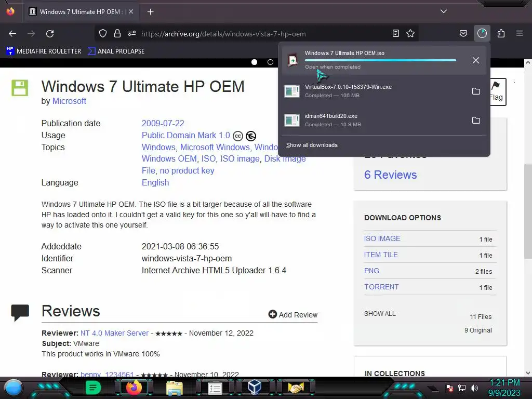Click the Microsoft author link
Image resolution: width=532 pixels, height=399 pixels.
(69, 101)
